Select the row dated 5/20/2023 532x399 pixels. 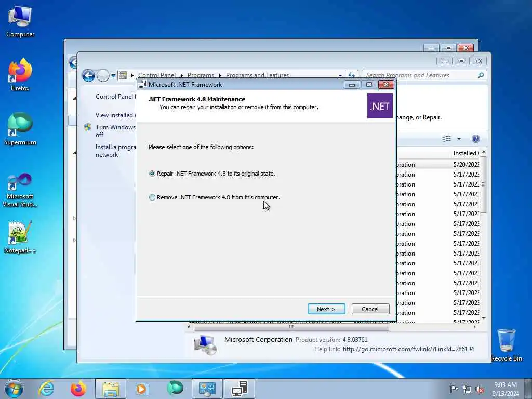[437, 165]
